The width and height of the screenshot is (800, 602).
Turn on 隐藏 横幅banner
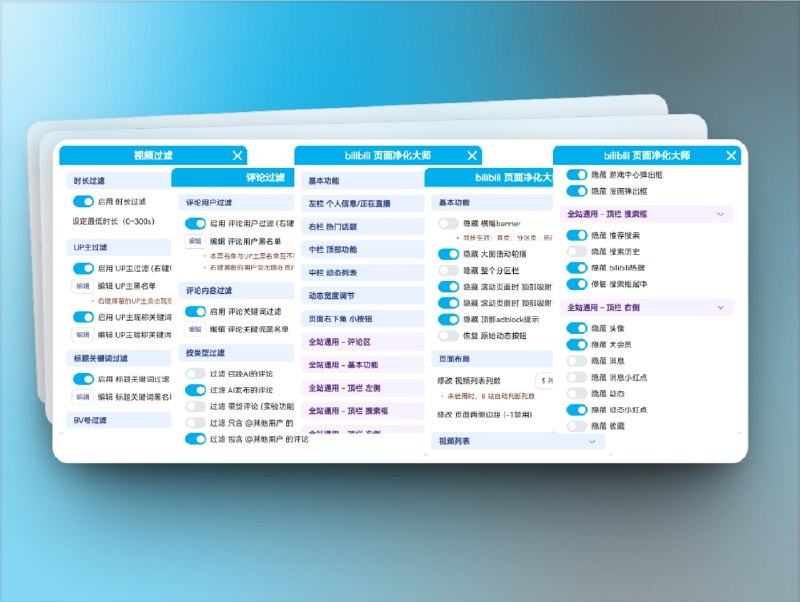(446, 223)
